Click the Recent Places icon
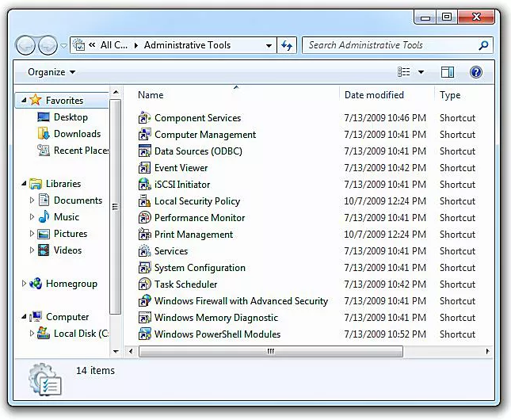Image resolution: width=511 pixels, height=420 pixels. click(x=44, y=150)
